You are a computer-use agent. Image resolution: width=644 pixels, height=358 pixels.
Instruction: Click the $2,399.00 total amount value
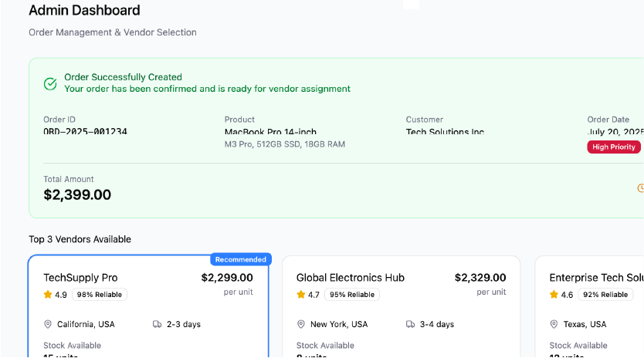(77, 194)
